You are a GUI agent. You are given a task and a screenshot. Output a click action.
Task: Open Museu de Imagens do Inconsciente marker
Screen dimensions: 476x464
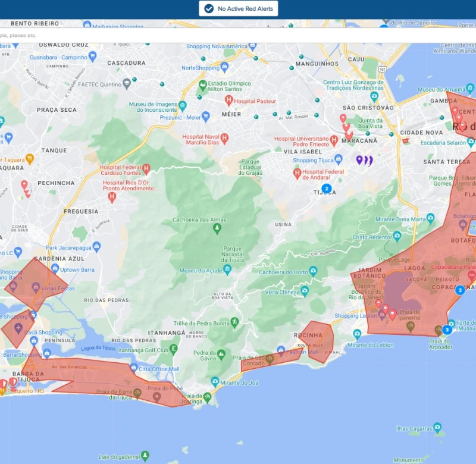pos(183,106)
